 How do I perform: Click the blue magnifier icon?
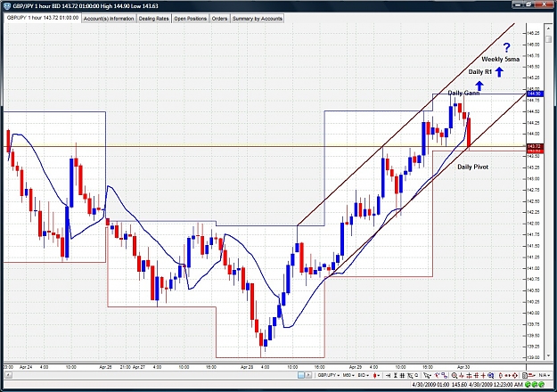pyautogui.click(x=490, y=375)
